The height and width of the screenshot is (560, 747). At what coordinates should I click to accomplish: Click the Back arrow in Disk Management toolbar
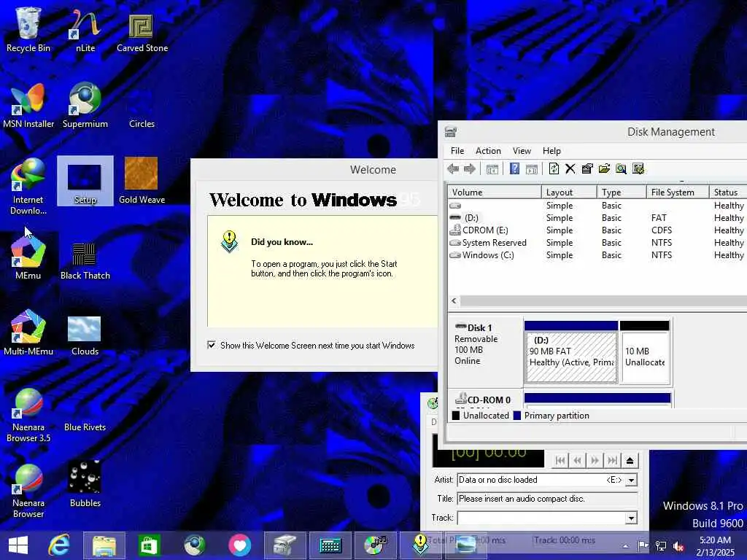coord(453,168)
